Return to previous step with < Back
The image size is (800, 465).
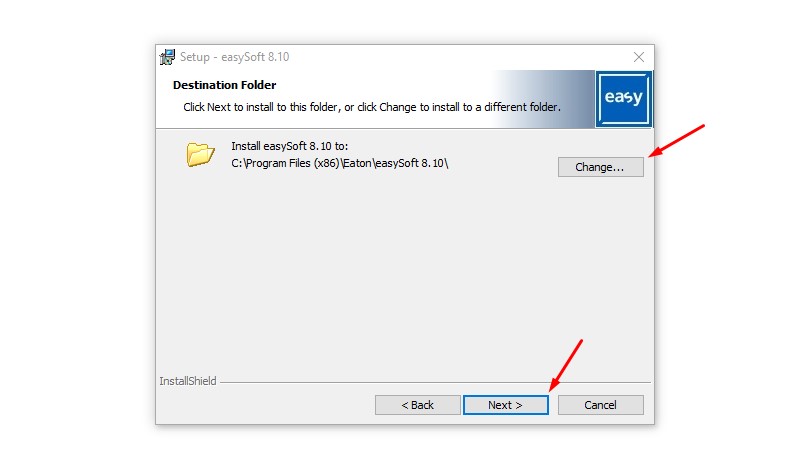(x=417, y=405)
